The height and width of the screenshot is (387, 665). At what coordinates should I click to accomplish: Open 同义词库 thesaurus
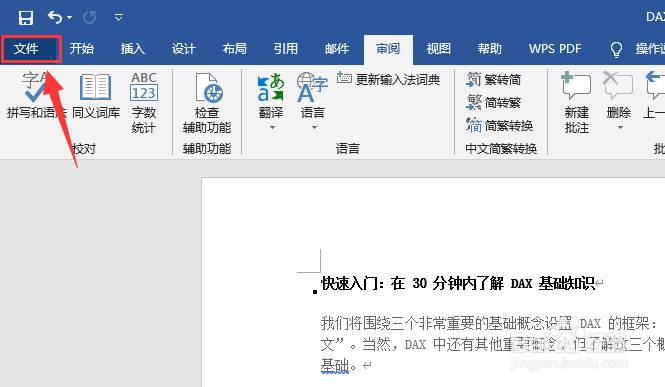click(x=96, y=96)
